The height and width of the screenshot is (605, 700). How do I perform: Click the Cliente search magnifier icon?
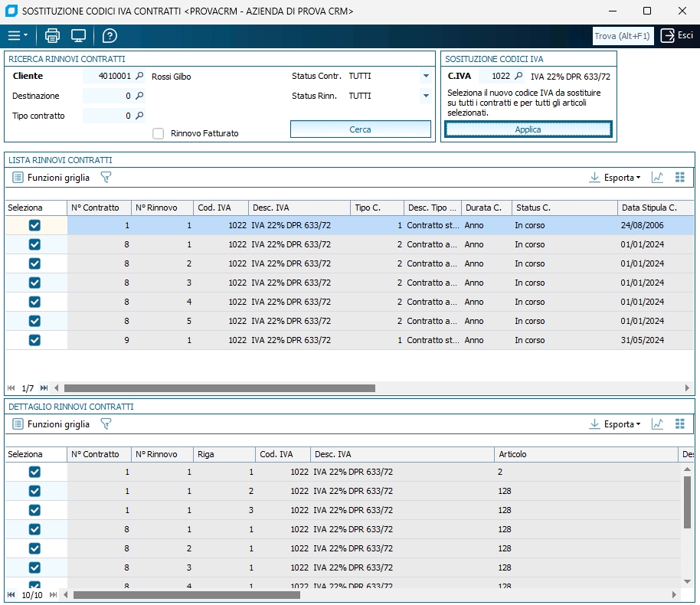point(139,77)
